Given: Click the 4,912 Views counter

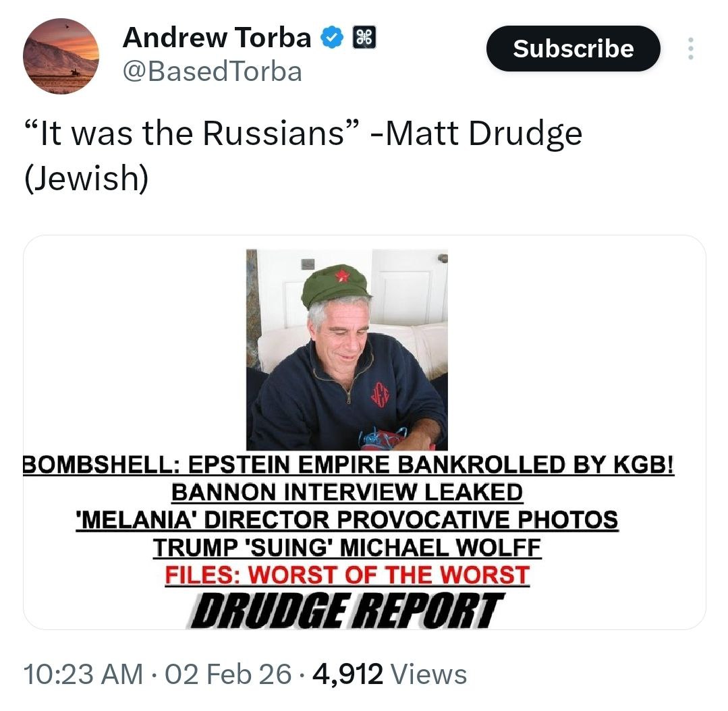Looking at the screenshot, I should tap(390, 674).
